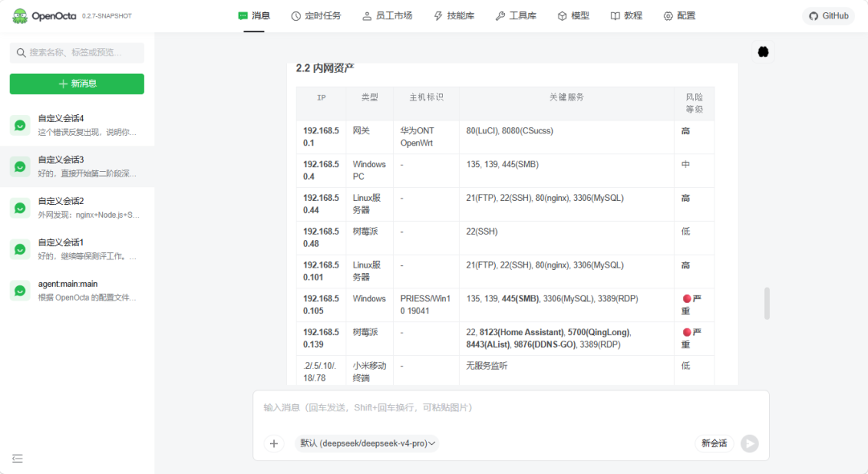Image resolution: width=868 pixels, height=474 pixels.
Task: Click the search magnifier icon
Action: point(21,52)
